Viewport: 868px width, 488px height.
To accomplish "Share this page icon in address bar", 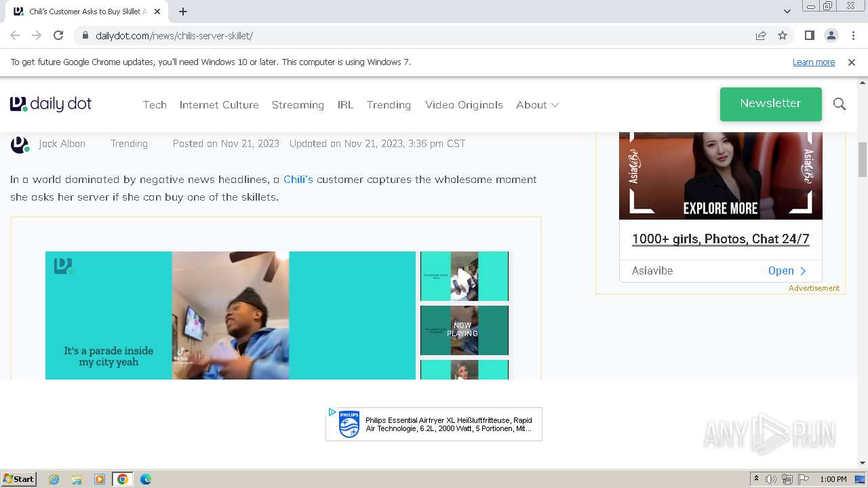I will [761, 35].
